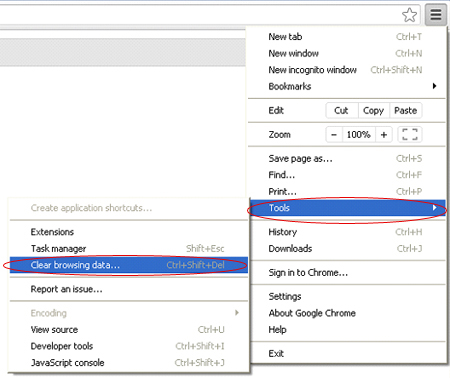Click the Paste button
This screenshot has width=450, height=378.
[405, 111]
